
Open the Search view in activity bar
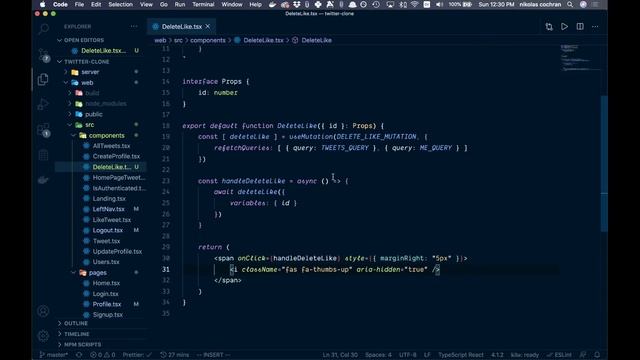(x=43, y=29)
